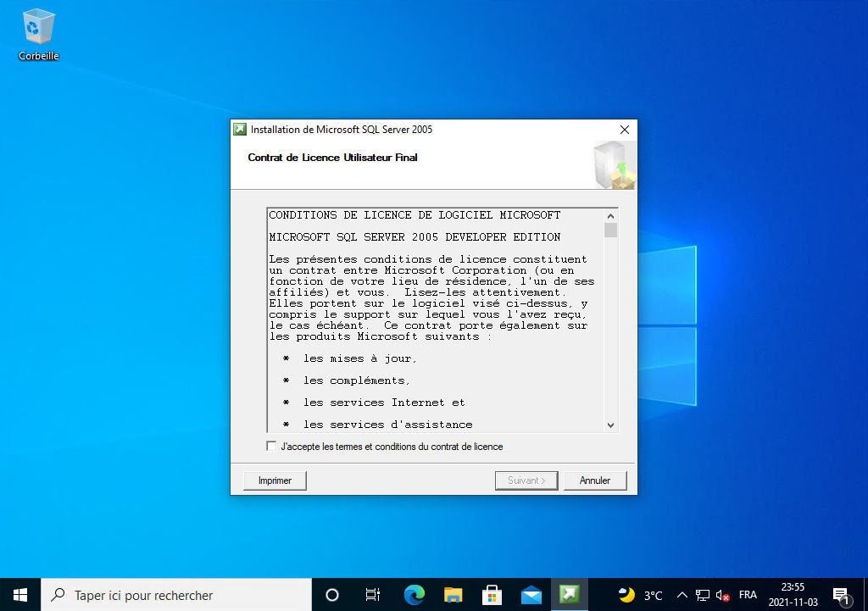Open Microsoft Store from the taskbar

point(492,595)
